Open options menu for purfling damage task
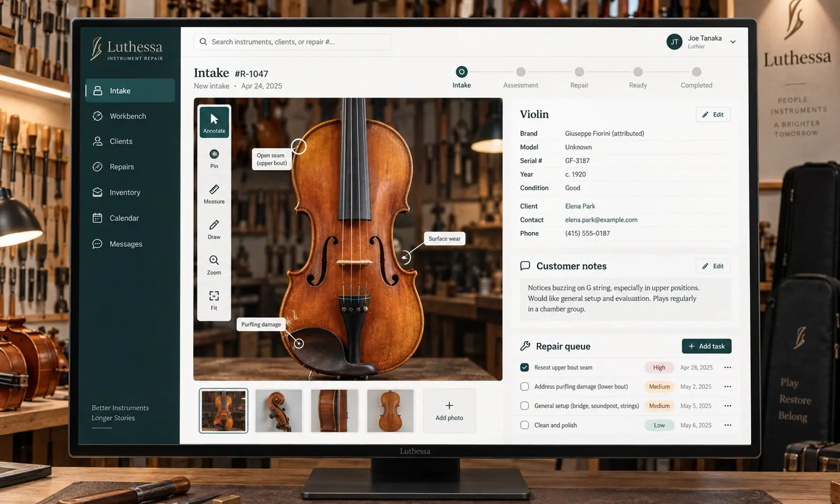840x504 pixels. (x=728, y=386)
